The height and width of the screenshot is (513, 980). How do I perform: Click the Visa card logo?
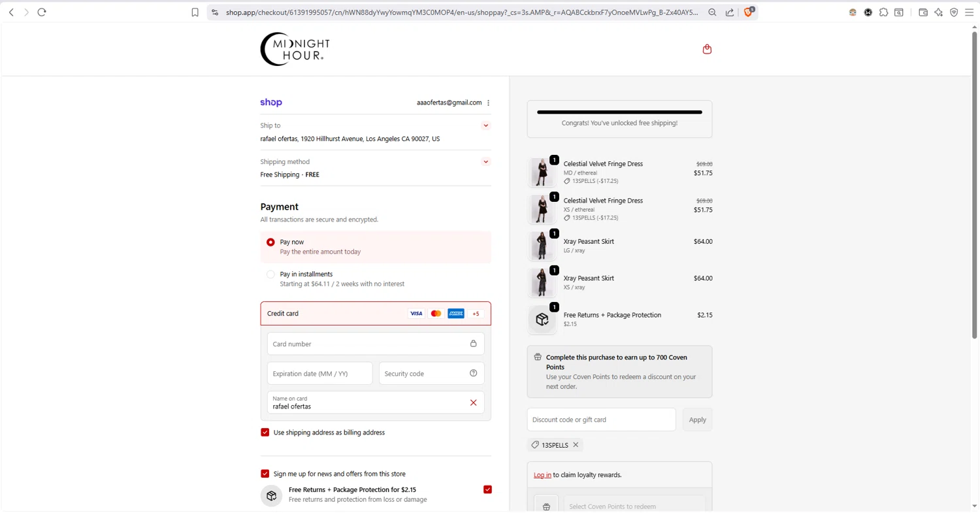(416, 314)
